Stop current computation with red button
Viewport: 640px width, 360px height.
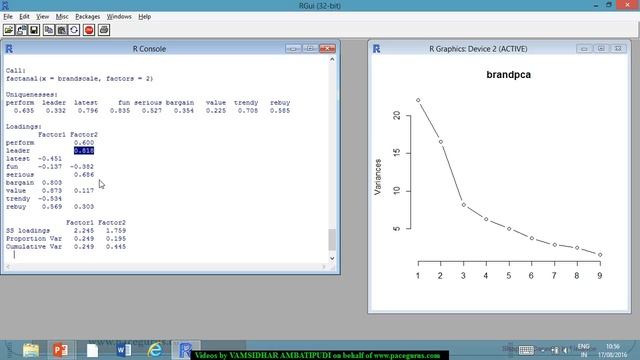[x=89, y=30]
